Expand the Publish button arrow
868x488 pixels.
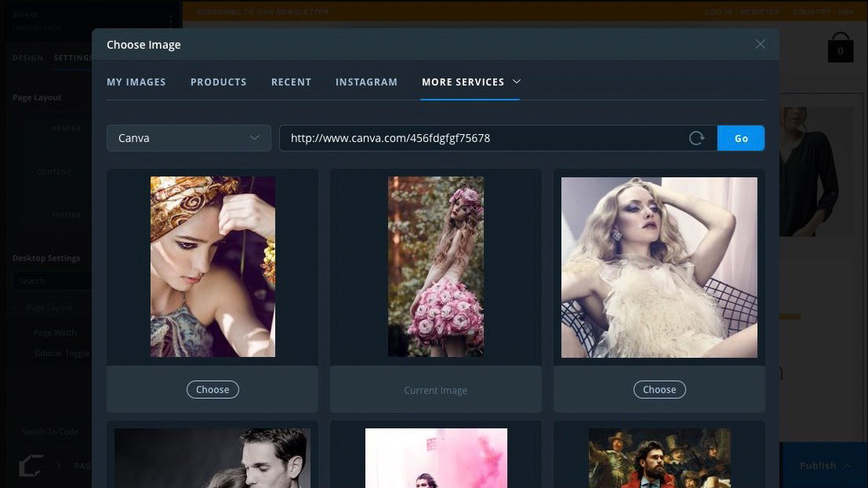pyautogui.click(x=848, y=465)
